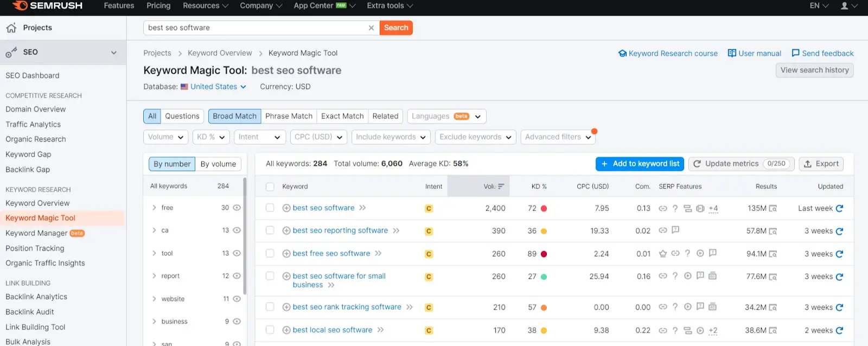
Task: View SERP snapshot for 94.1M results
Action: (773, 254)
